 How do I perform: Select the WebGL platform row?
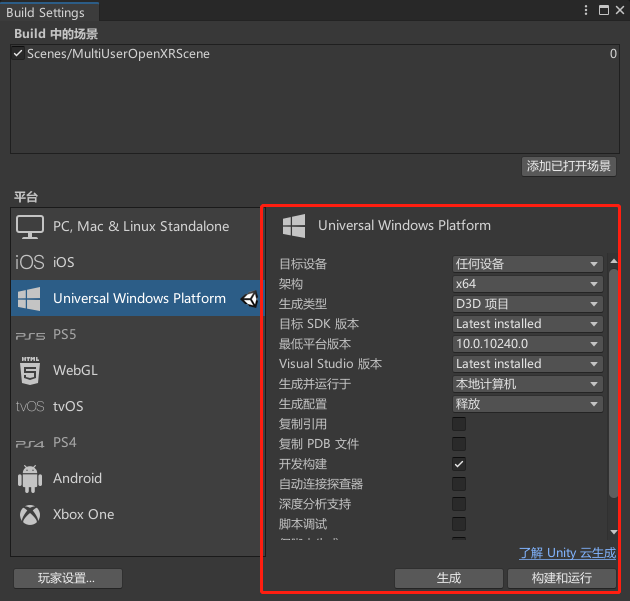(x=137, y=370)
